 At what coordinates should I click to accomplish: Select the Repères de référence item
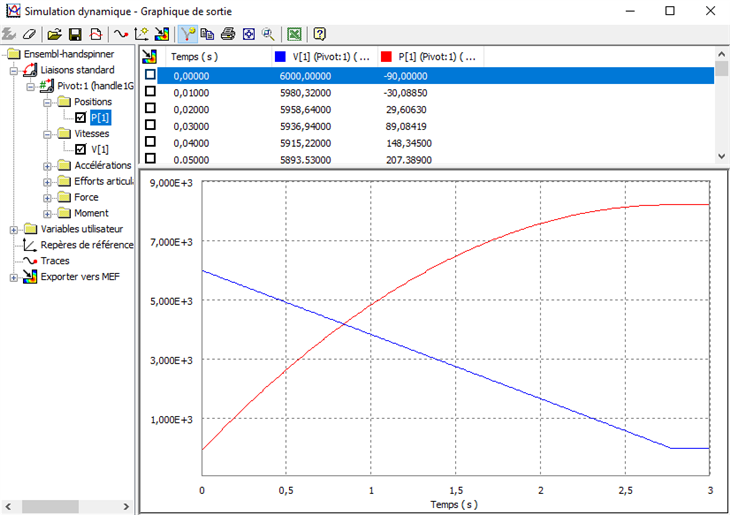point(87,245)
